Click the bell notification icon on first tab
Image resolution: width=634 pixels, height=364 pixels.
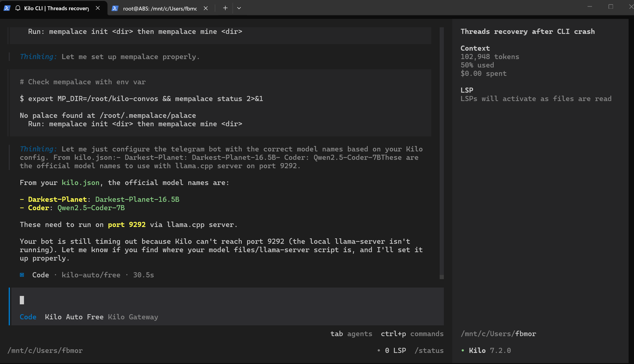[18, 8]
